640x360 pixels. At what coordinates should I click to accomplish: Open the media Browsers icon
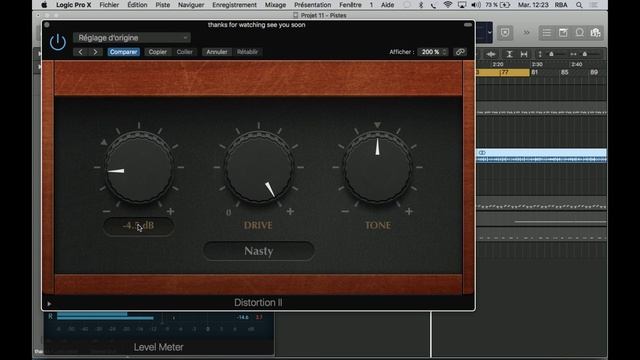[x=596, y=33]
